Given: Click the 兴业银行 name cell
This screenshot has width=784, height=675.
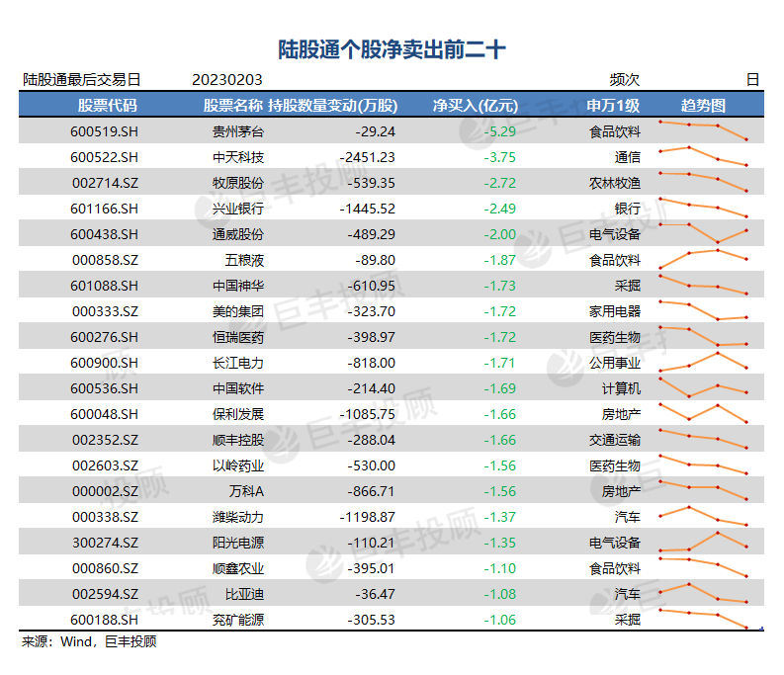Looking at the screenshot, I should 238,209.
